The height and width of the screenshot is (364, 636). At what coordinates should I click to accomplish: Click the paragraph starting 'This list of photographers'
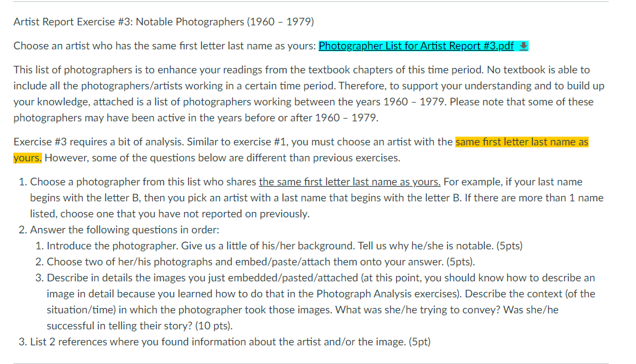coord(309,94)
